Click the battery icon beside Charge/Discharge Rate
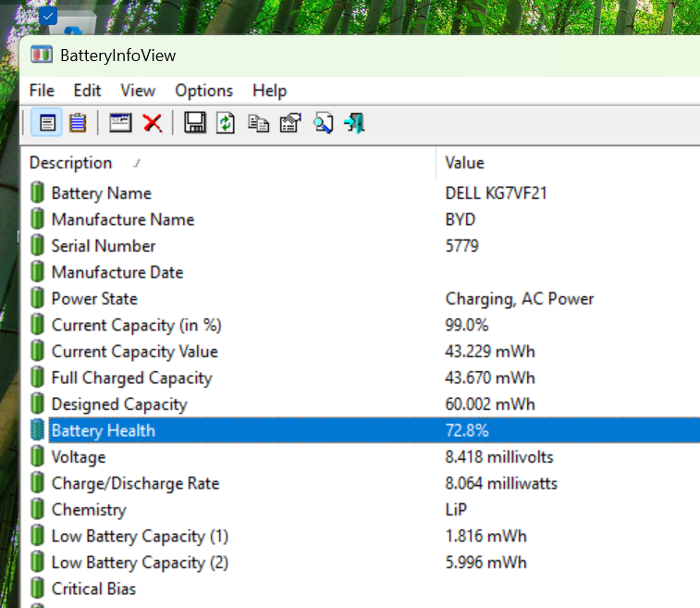 [38, 482]
